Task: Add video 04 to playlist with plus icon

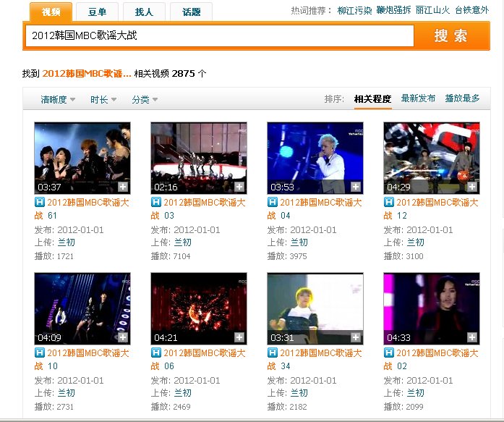Action: (356, 187)
